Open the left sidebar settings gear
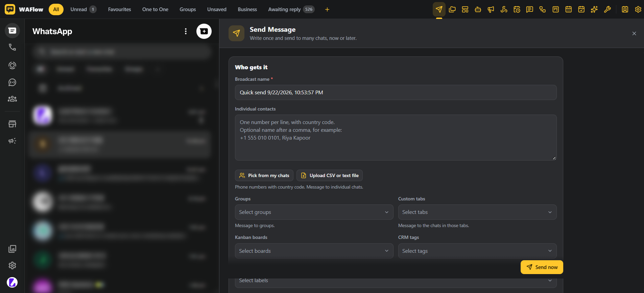The width and height of the screenshot is (644, 293). coord(12,266)
